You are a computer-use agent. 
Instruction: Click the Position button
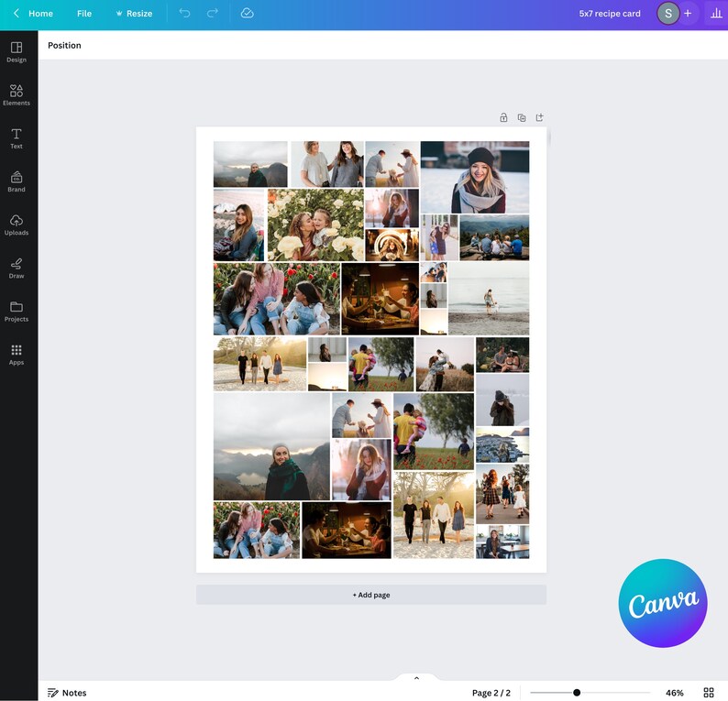coord(64,46)
